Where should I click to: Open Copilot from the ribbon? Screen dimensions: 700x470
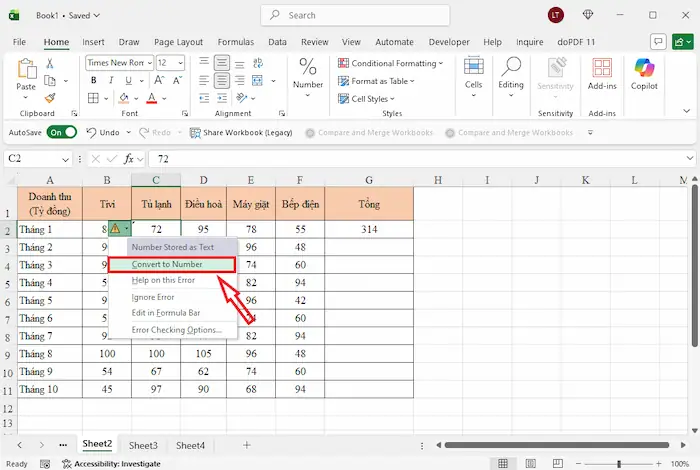pyautogui.click(x=644, y=75)
